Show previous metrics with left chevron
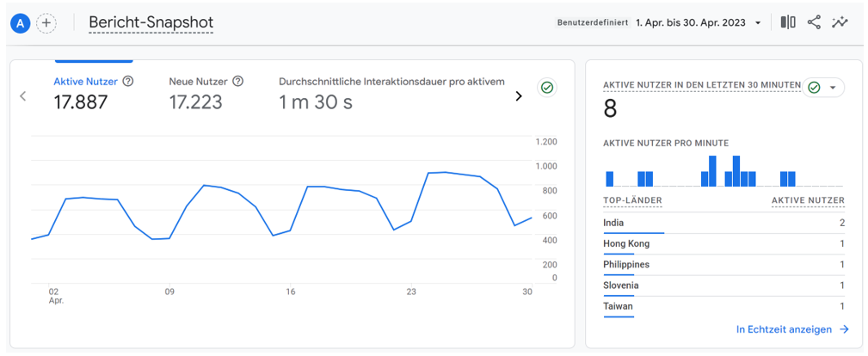The image size is (868, 356). [22, 95]
